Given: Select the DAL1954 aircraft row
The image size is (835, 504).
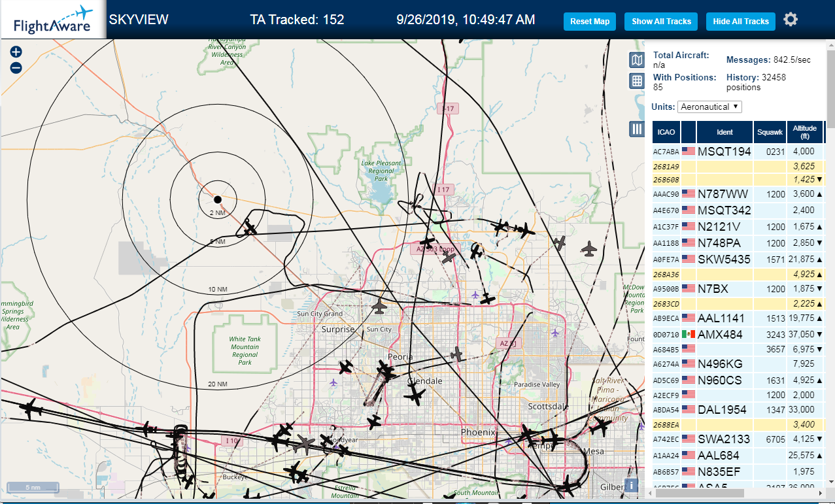Looking at the screenshot, I should 739,409.
